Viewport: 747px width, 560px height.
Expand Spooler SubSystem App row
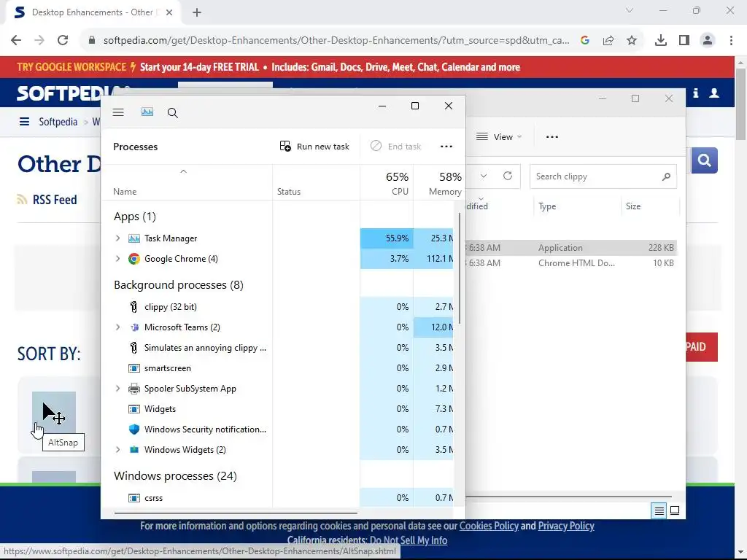click(x=117, y=389)
